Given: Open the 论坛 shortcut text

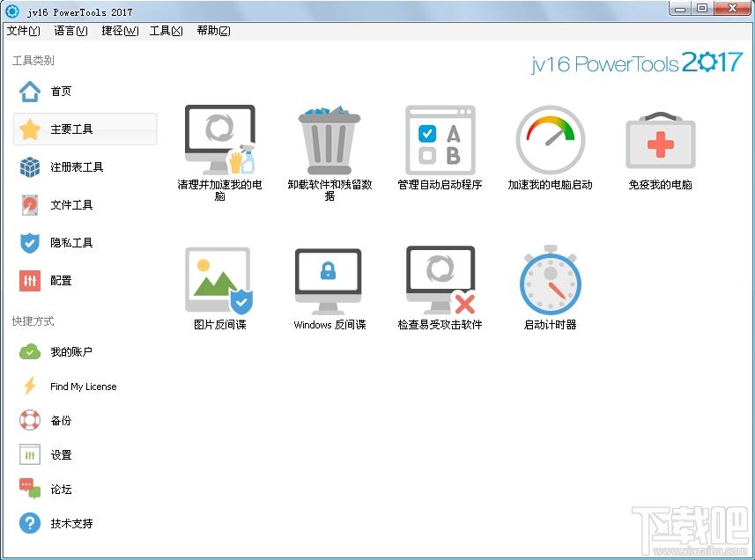Looking at the screenshot, I should [x=61, y=490].
